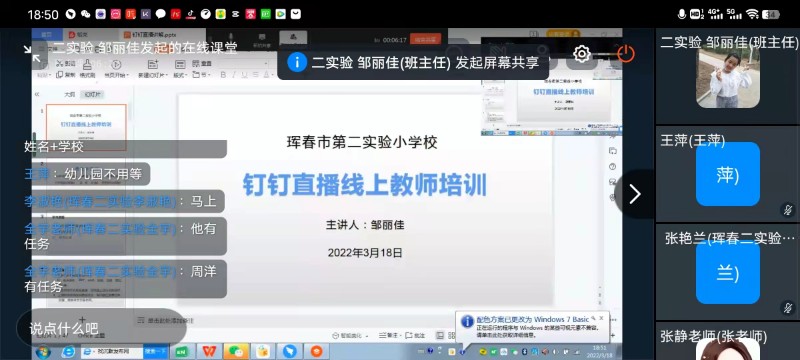
Task: Click the add notes placeholder below the slide
Action: 166,321
